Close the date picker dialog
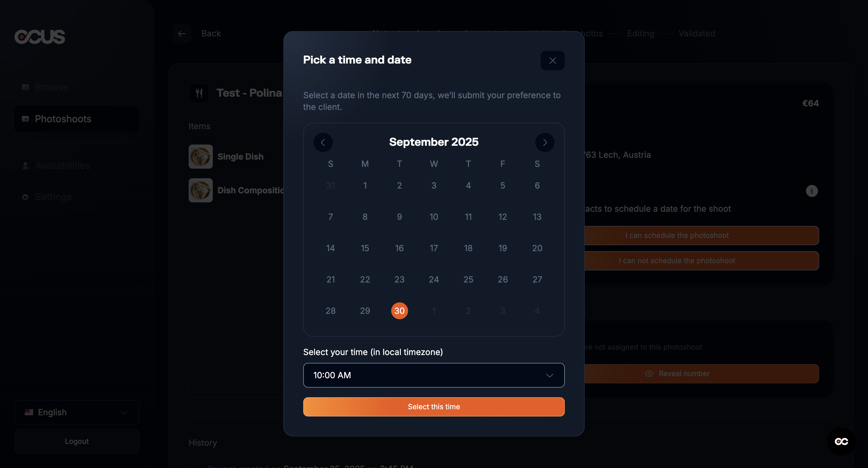The image size is (868, 468). coord(552,61)
